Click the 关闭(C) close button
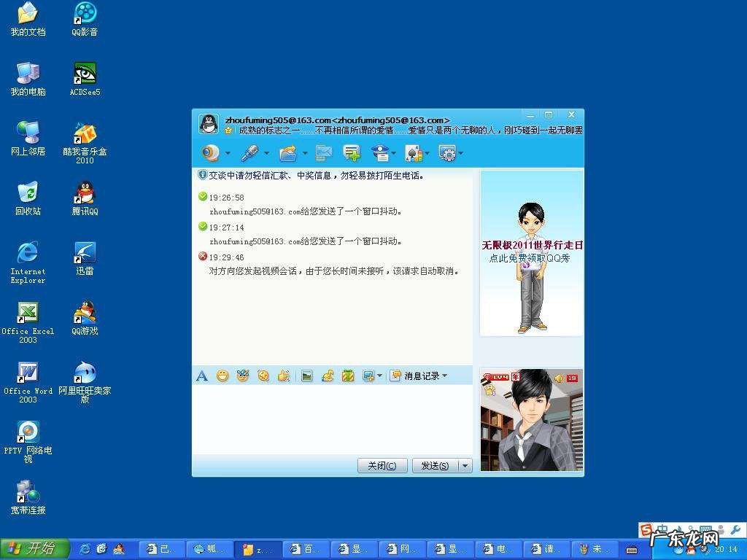747x560 pixels. coord(382,465)
